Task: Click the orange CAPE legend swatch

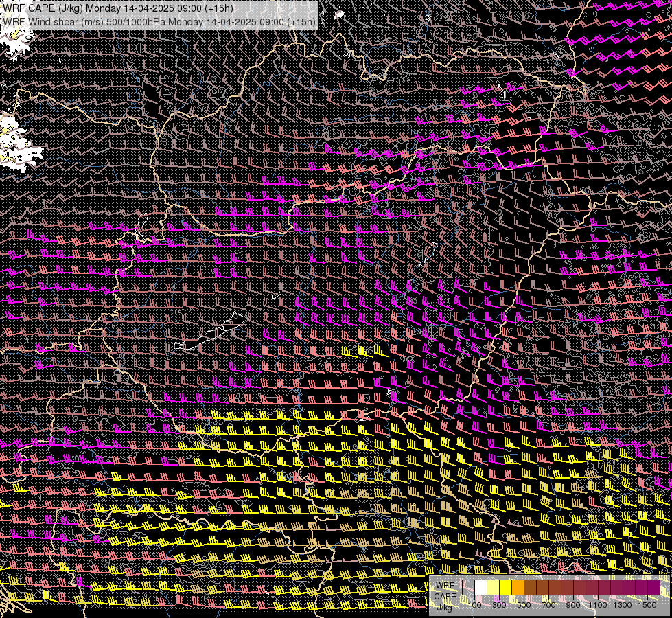Action: pos(518,588)
